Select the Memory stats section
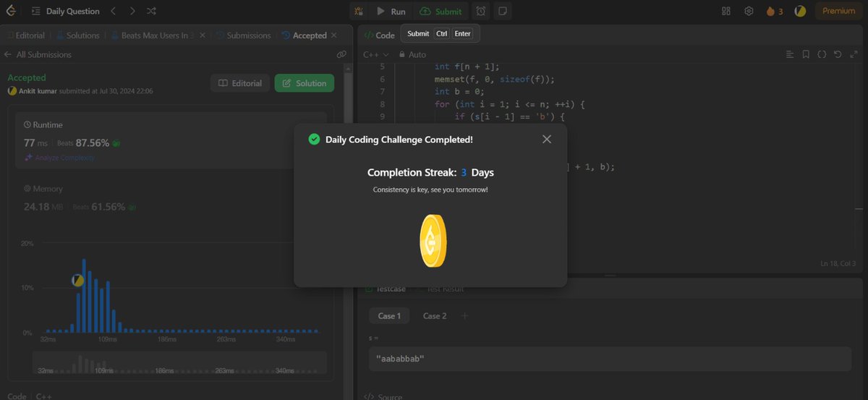 click(x=171, y=198)
